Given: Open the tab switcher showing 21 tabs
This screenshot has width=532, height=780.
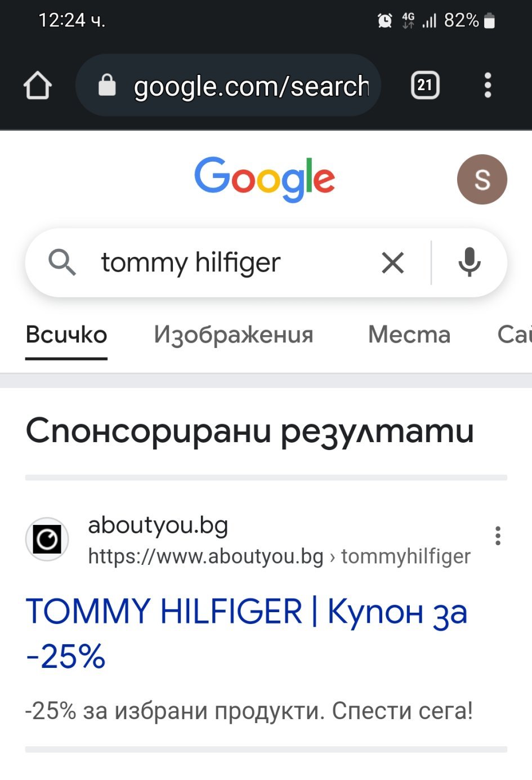Looking at the screenshot, I should pos(425,86).
